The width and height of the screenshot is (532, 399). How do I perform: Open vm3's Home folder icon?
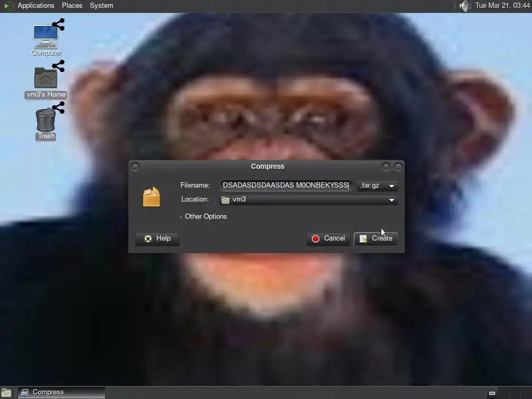[x=46, y=79]
